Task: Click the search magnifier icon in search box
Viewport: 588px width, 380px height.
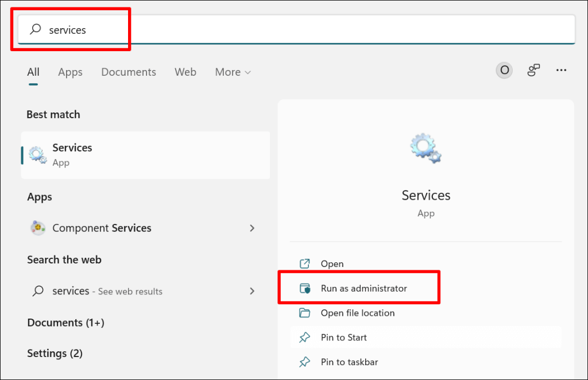Action: [x=36, y=30]
